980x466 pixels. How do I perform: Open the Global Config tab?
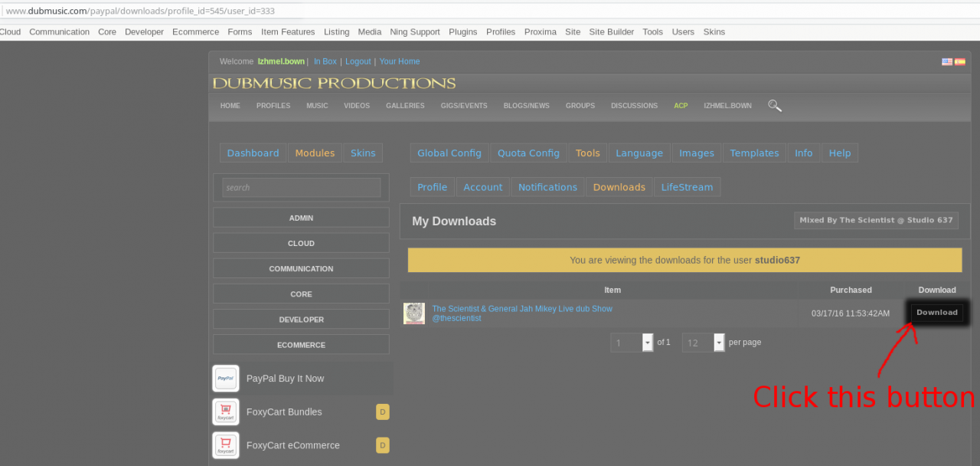click(449, 153)
